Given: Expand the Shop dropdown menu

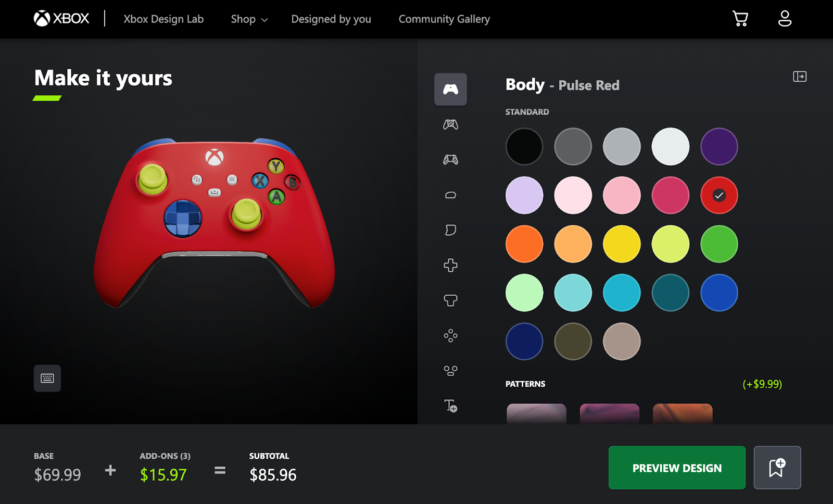Looking at the screenshot, I should pyautogui.click(x=249, y=19).
